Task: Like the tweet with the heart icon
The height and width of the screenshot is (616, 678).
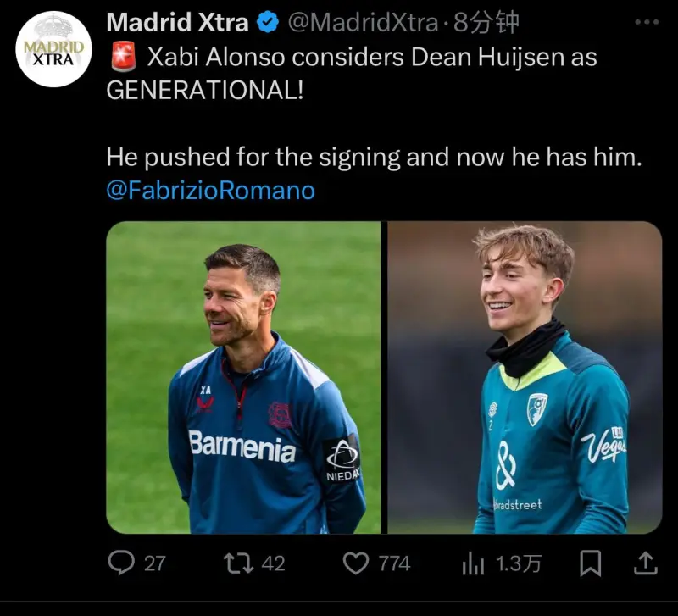Action: [355, 563]
